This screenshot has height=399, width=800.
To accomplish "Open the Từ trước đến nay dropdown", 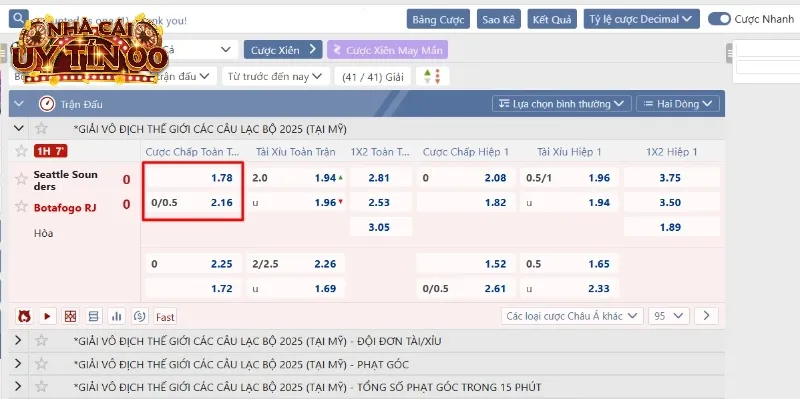I will (276, 77).
